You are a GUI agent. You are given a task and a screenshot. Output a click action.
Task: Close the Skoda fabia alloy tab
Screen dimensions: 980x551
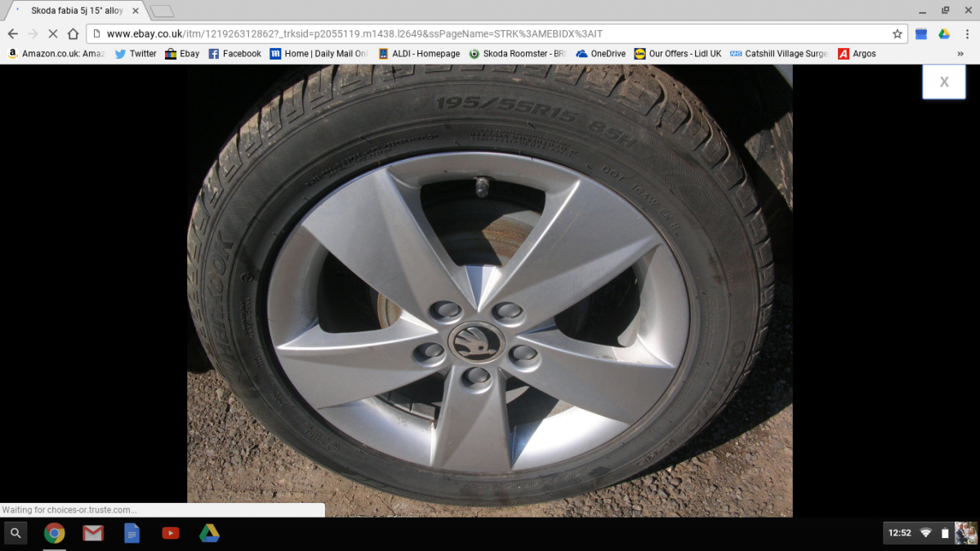(135, 11)
